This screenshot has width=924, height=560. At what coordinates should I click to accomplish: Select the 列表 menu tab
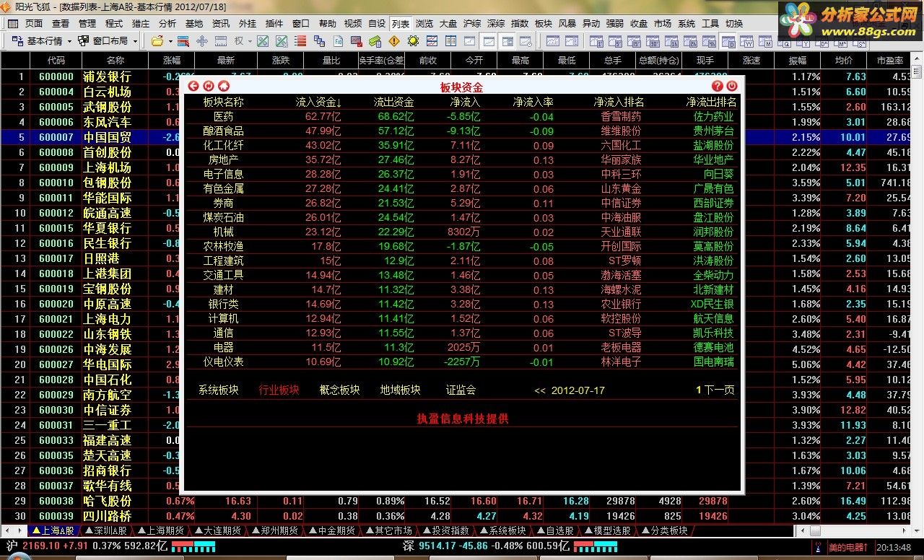pyautogui.click(x=400, y=24)
